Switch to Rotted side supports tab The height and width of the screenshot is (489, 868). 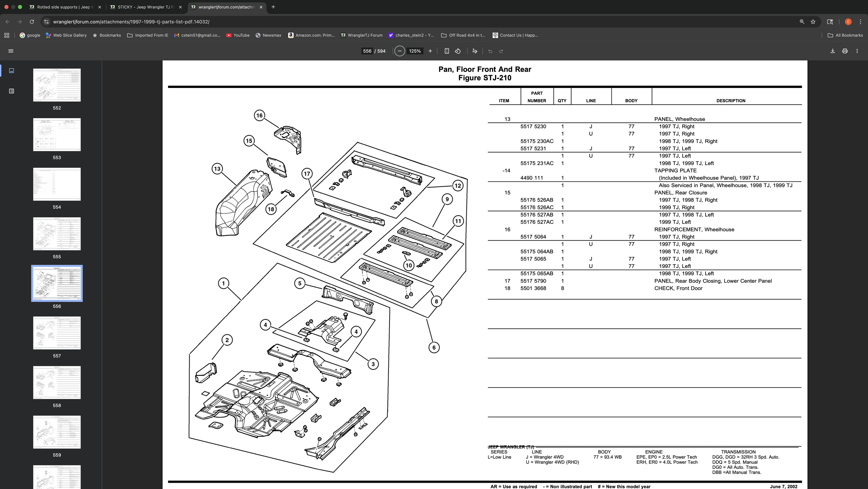point(62,7)
